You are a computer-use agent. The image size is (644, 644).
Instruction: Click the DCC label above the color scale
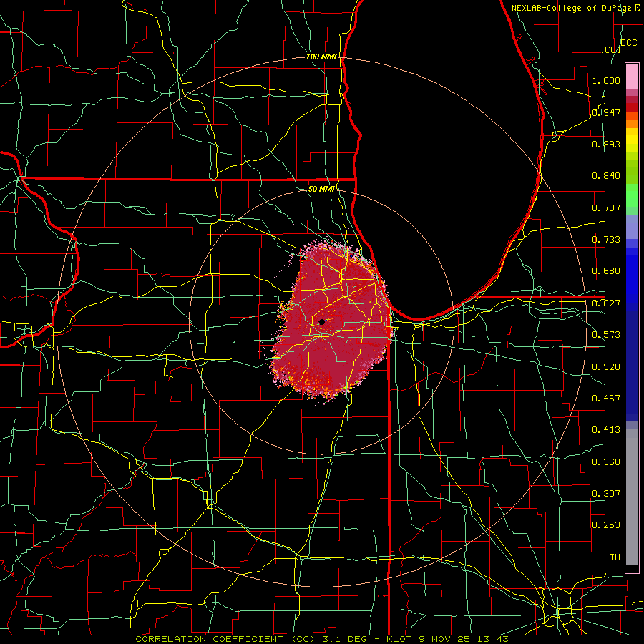[x=628, y=43]
